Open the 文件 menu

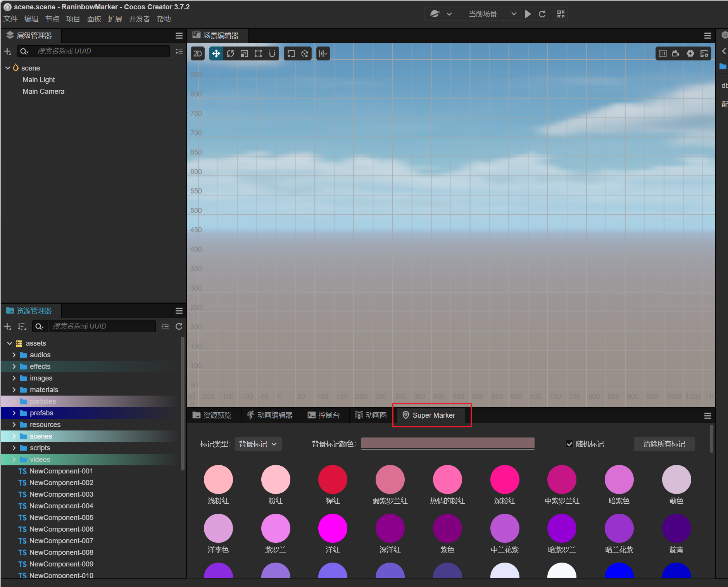pyautogui.click(x=10, y=19)
